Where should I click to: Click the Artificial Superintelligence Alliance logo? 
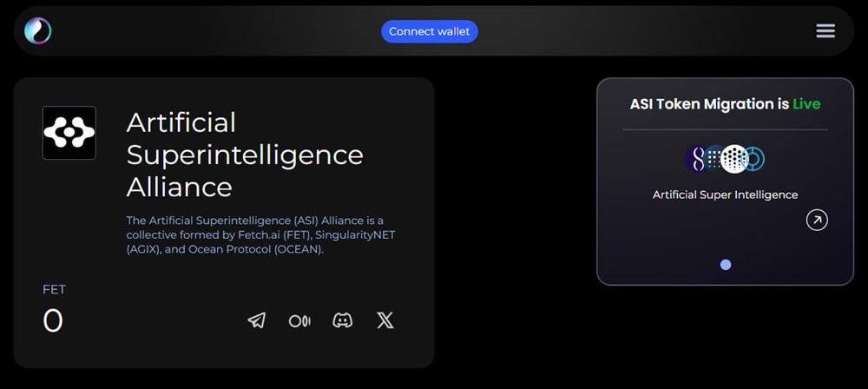69,133
